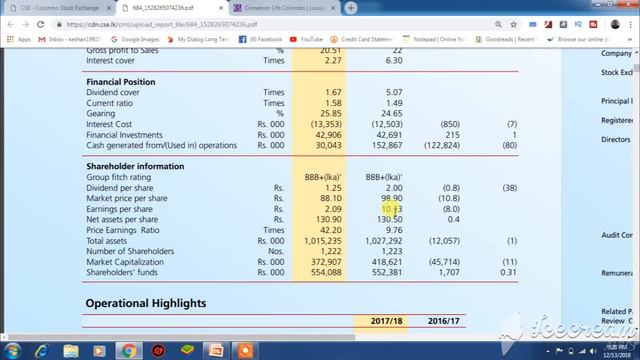The image size is (640, 360).
Task: Click the network signal tray icon
Action: pos(582,351)
